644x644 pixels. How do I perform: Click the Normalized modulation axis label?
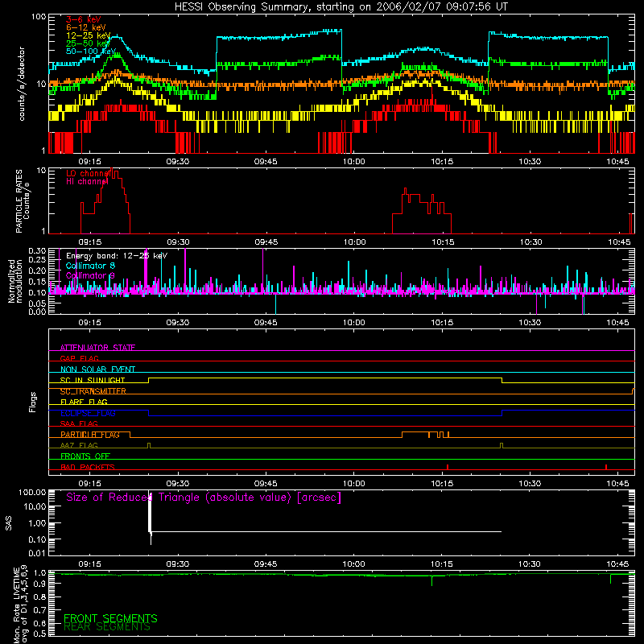click(x=14, y=281)
